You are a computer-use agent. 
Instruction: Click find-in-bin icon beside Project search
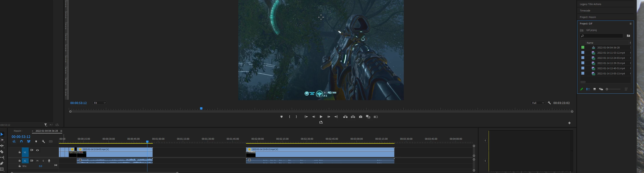coord(628,36)
